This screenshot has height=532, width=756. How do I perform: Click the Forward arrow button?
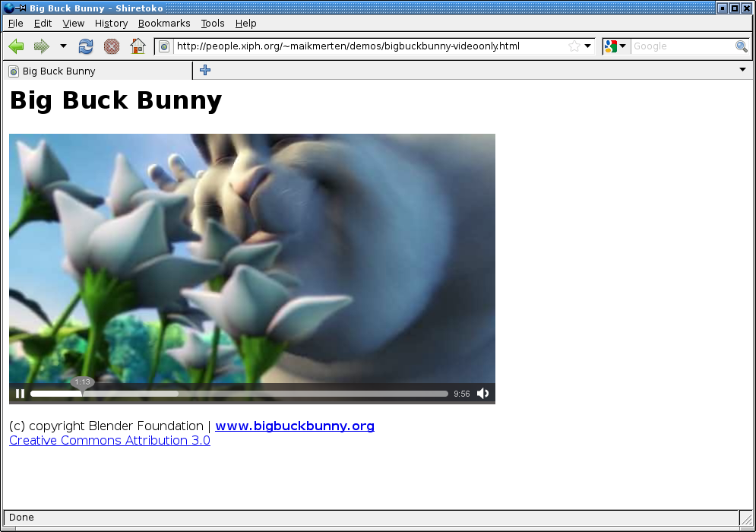pyautogui.click(x=41, y=46)
